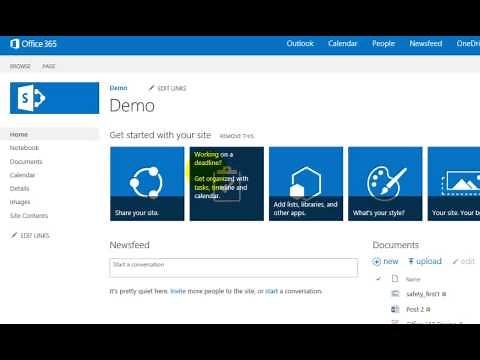Open Calendar in the Office 365 bar

[342, 44]
